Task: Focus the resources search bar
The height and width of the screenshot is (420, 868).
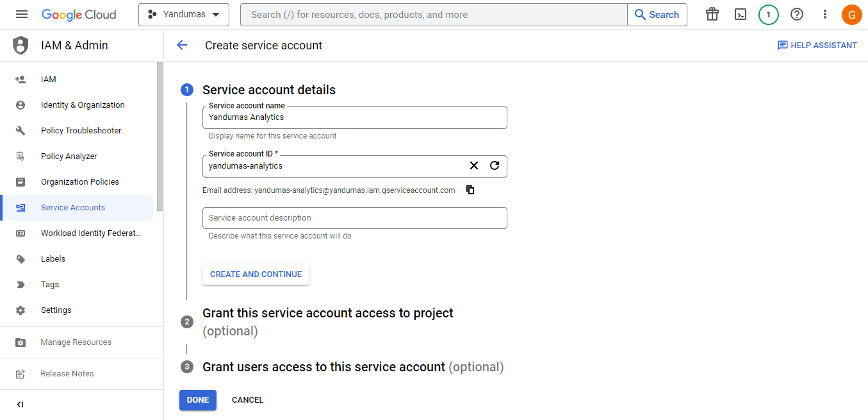Action: [434, 14]
